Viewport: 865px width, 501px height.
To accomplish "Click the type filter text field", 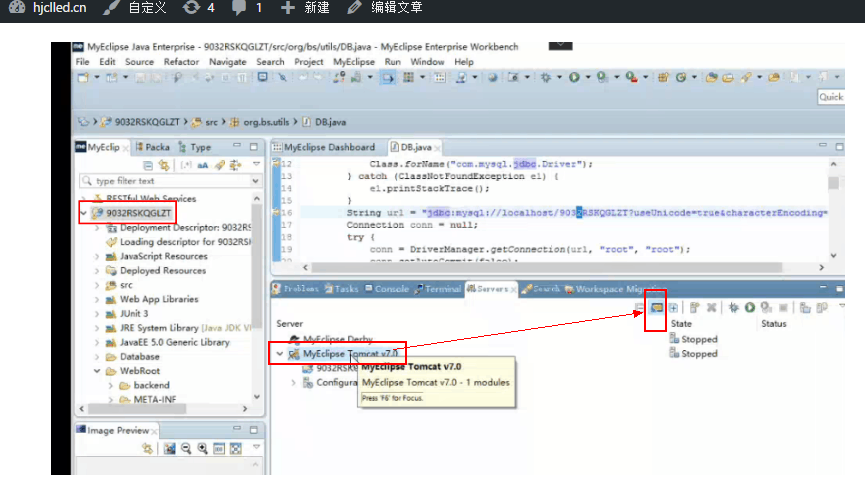I will point(170,181).
